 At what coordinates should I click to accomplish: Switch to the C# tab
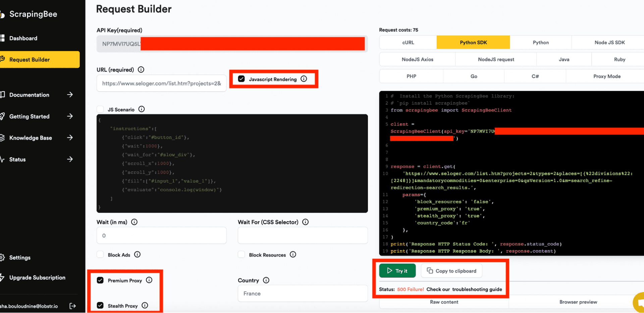pos(535,76)
